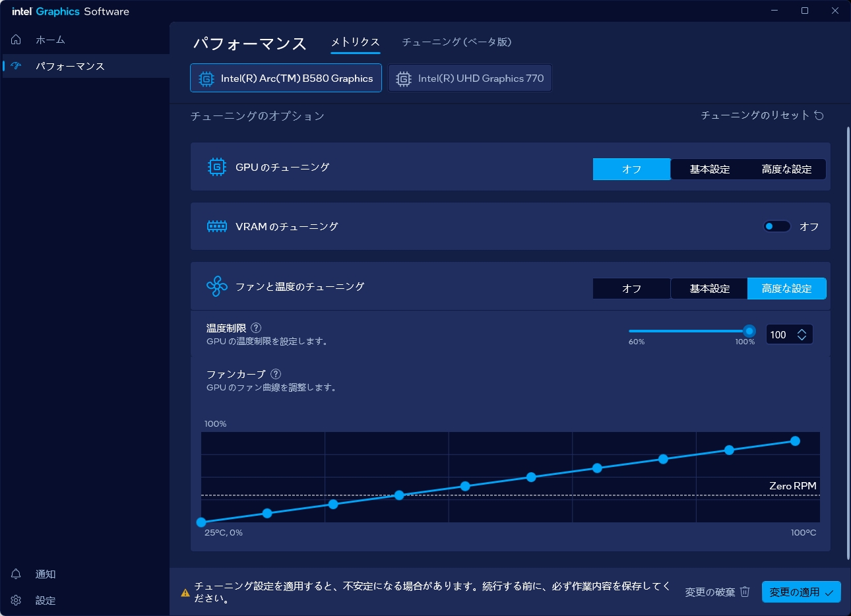Click the チューニングのオプション heading
Image resolution: width=851 pixels, height=616 pixels.
coord(257,116)
